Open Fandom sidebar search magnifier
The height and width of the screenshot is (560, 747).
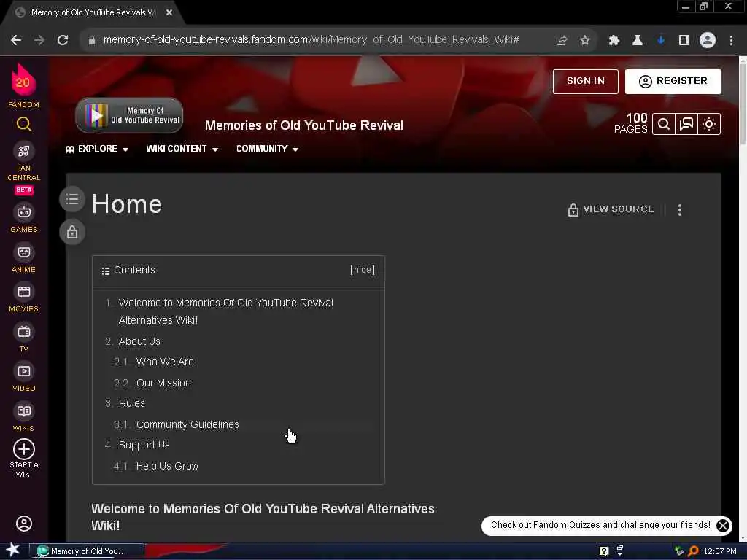24,124
